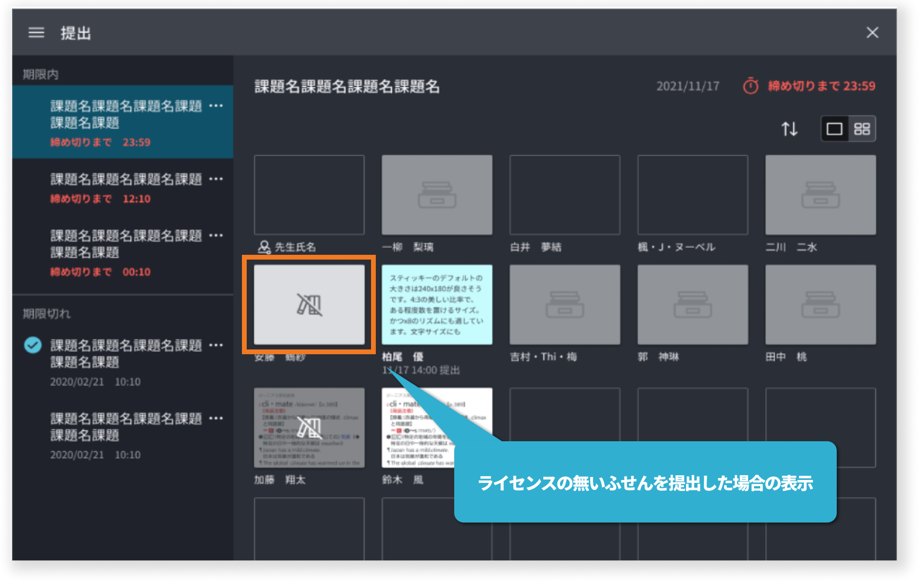Click the 提出 title text

[76, 33]
